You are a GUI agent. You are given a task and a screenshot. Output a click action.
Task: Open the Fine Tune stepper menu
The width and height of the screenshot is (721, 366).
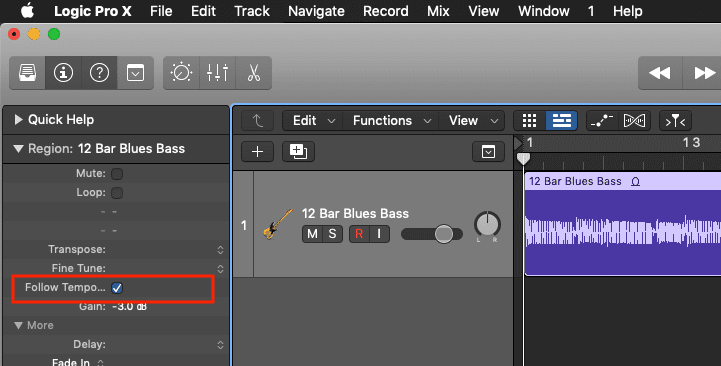pyautogui.click(x=220, y=269)
